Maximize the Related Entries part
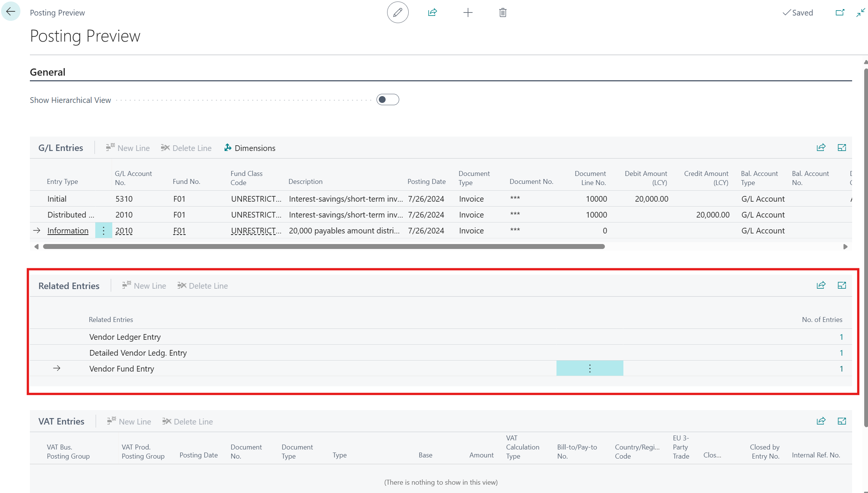 pyautogui.click(x=842, y=285)
